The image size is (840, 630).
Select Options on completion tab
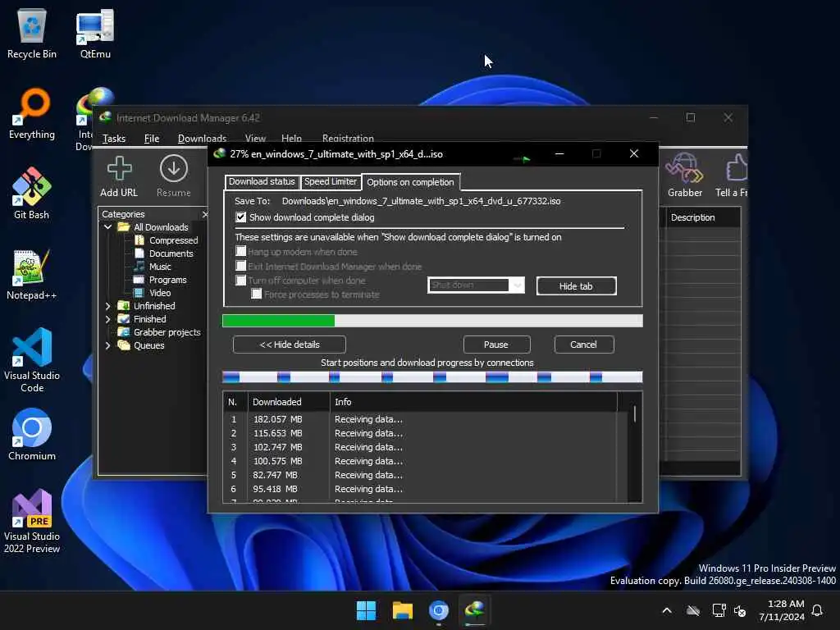click(x=410, y=182)
